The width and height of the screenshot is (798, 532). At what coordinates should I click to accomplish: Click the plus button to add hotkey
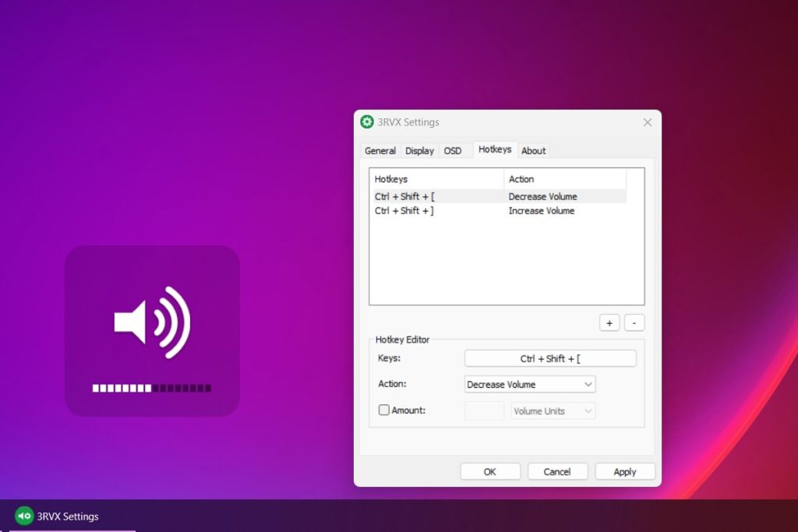[x=609, y=322]
